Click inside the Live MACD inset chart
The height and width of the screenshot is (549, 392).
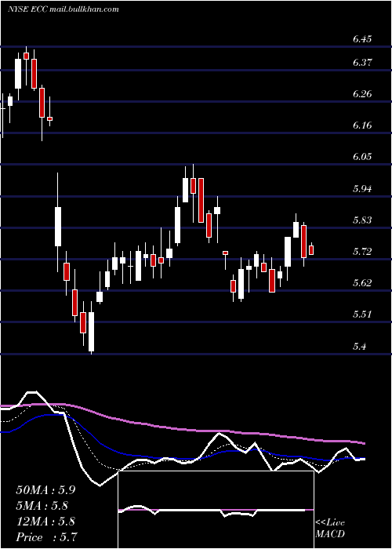216,510
